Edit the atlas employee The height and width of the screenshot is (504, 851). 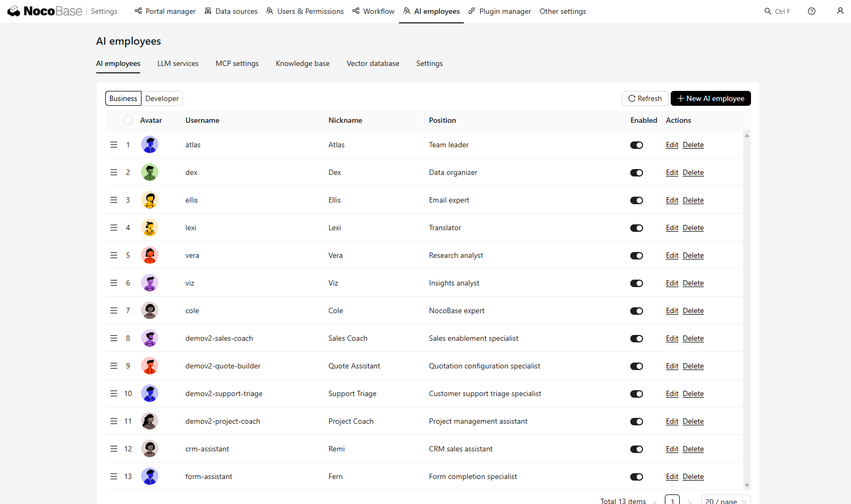click(672, 145)
